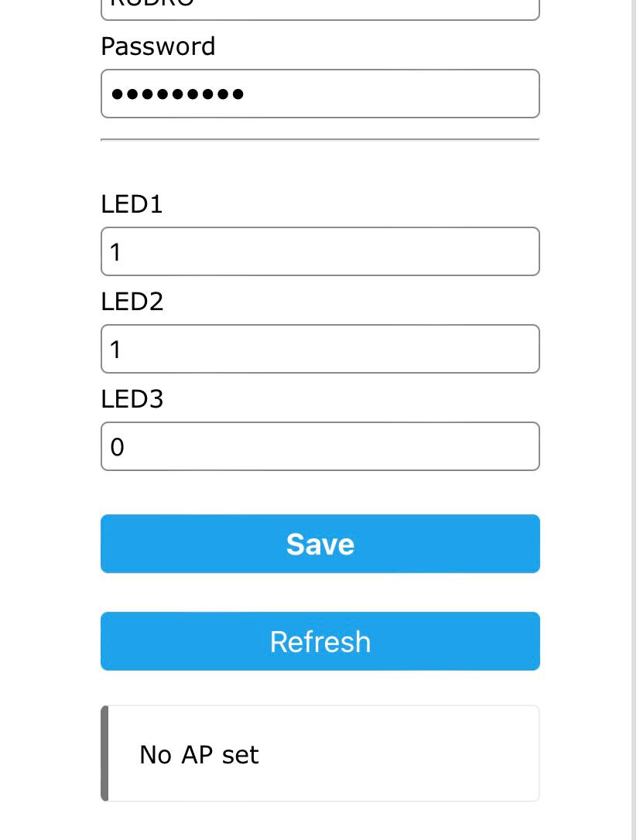Image resolution: width=640 pixels, height=840 pixels.
Task: Click the Save button label text
Action: [320, 544]
